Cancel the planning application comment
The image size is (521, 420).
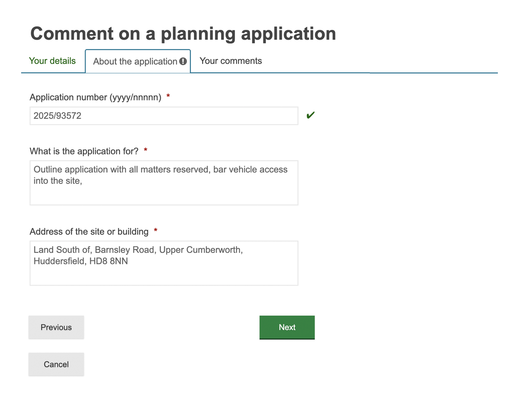click(56, 364)
